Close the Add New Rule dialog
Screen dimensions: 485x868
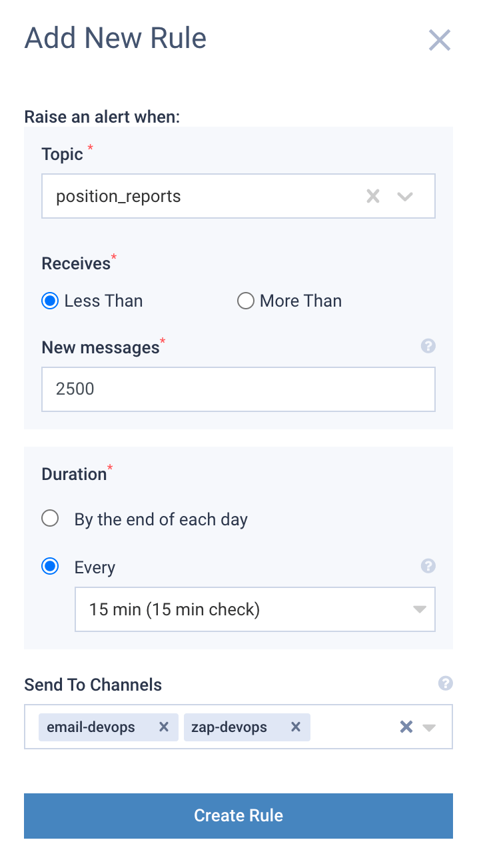440,41
